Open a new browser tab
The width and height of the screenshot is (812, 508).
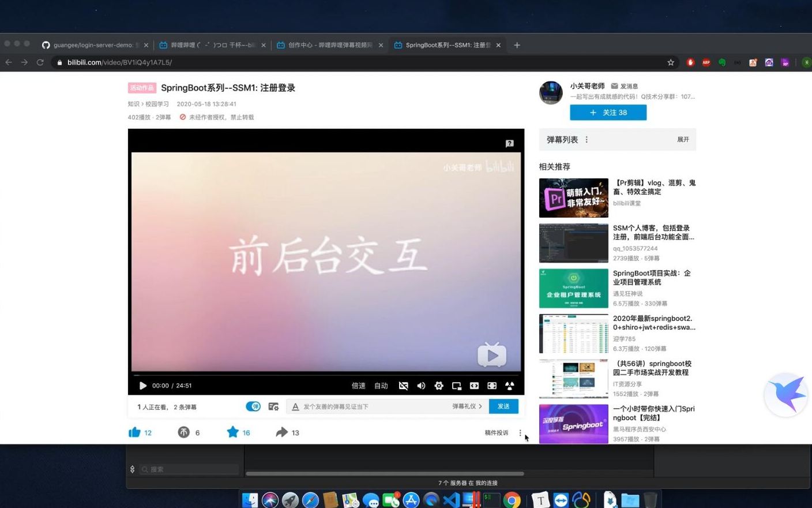click(x=517, y=45)
